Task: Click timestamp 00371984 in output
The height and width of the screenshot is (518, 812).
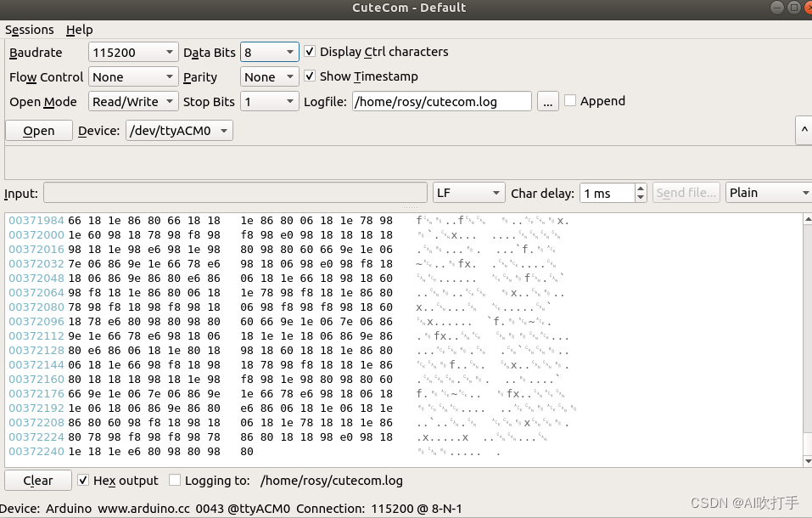Action: pos(36,221)
